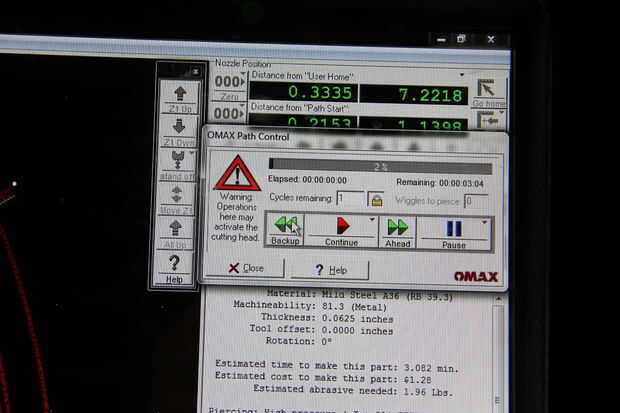Click Backup rewind button
Screen dimensions: 620x413
click(x=285, y=230)
